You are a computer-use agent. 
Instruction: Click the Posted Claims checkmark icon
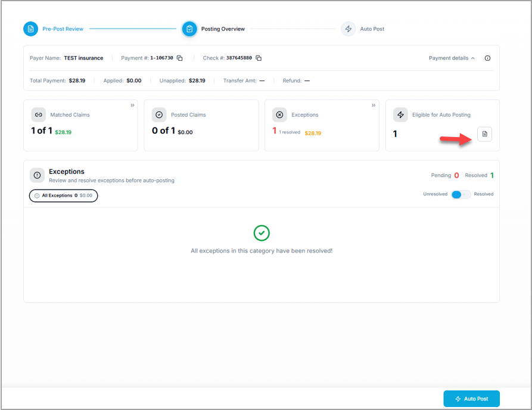tap(159, 115)
